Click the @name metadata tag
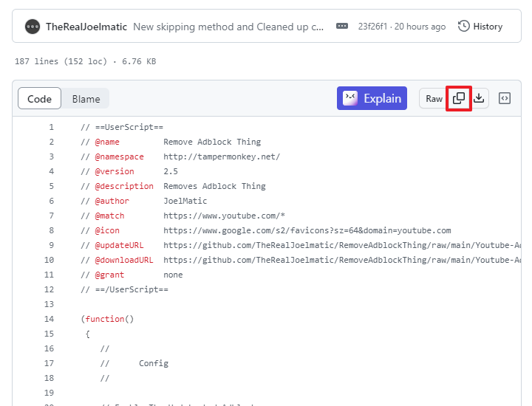Viewport: 532px width, 406px height. pos(107,142)
